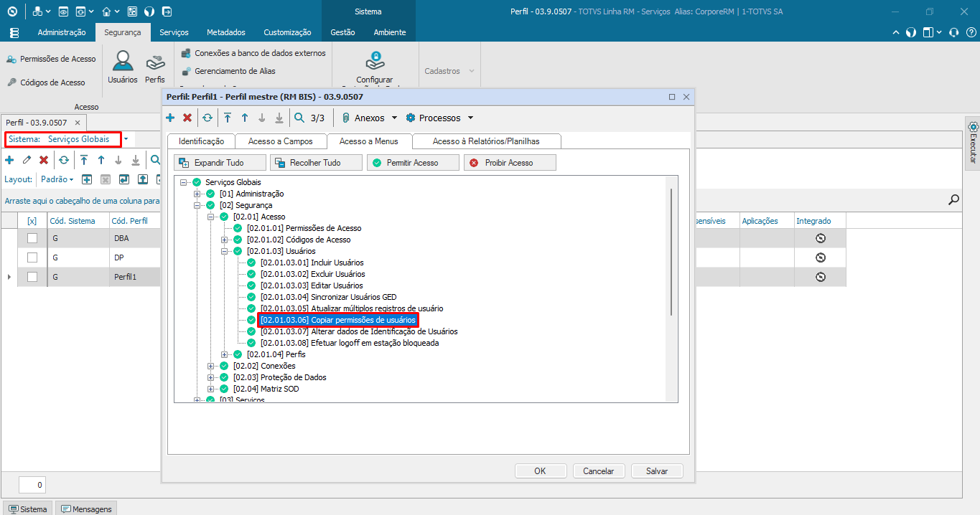Confirm the dialog with OK
This screenshot has width=980, height=515.
[541, 471]
